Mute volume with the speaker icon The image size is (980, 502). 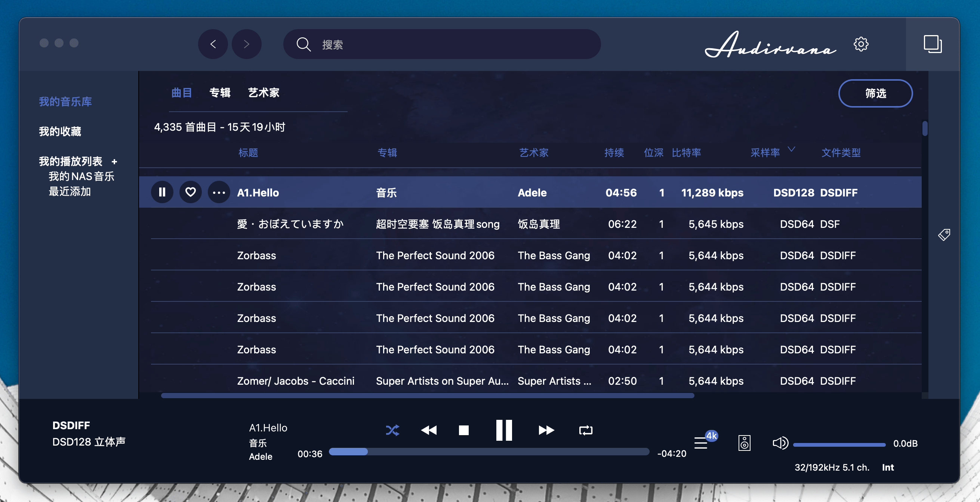(780, 443)
